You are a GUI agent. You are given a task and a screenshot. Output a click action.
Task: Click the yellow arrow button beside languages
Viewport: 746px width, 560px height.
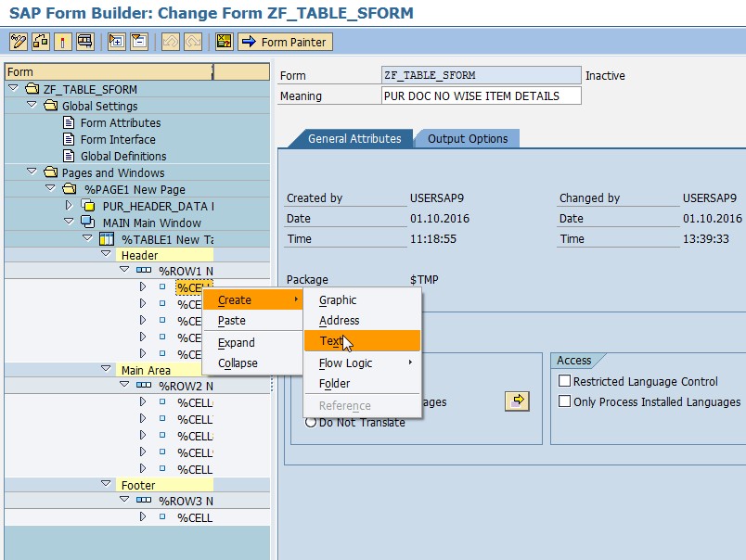[x=517, y=401]
